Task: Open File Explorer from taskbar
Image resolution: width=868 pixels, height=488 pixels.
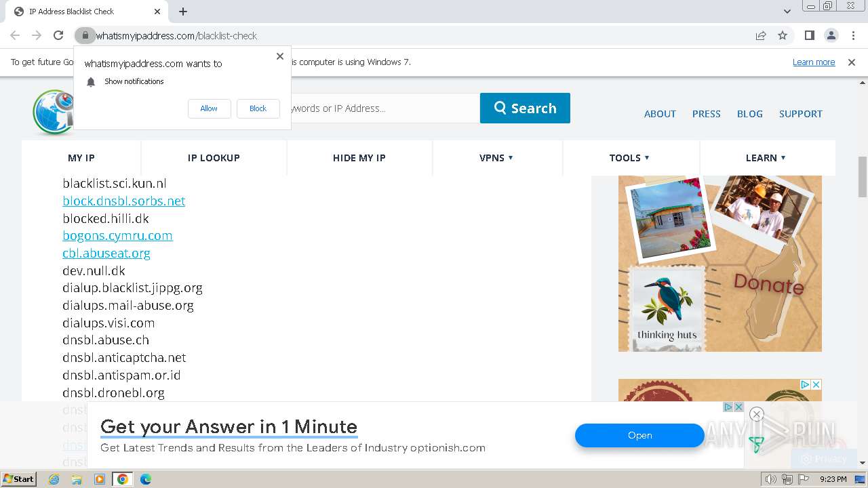Action: tap(77, 479)
